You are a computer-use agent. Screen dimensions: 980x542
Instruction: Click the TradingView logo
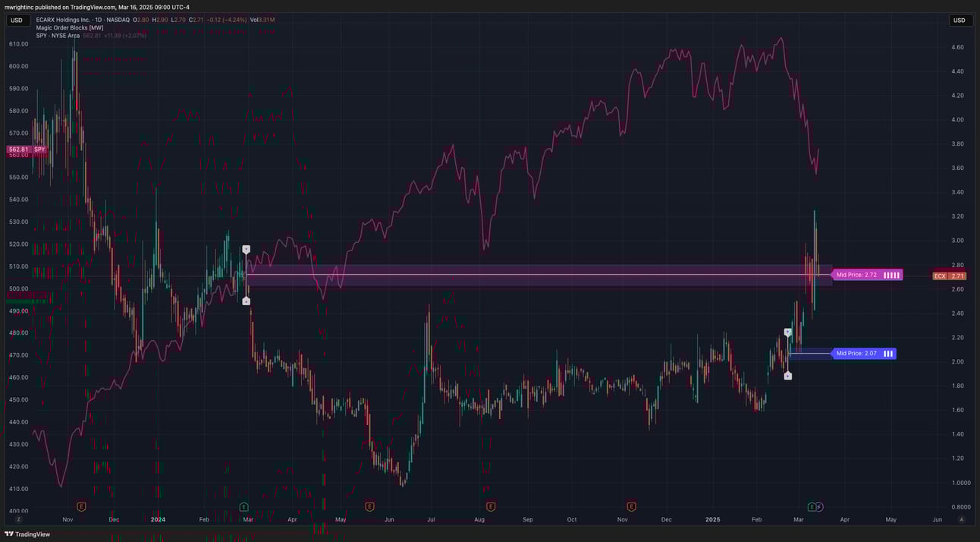pyautogui.click(x=27, y=534)
